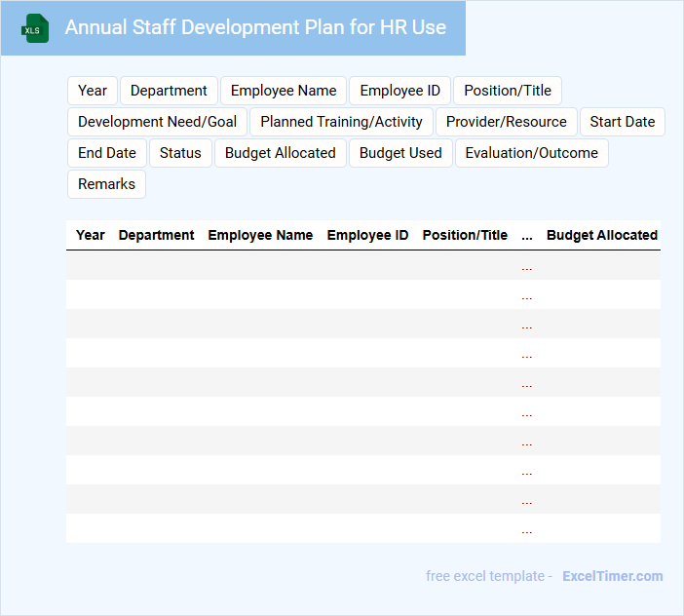
Task: Select the Remarks tag
Action: click(106, 184)
